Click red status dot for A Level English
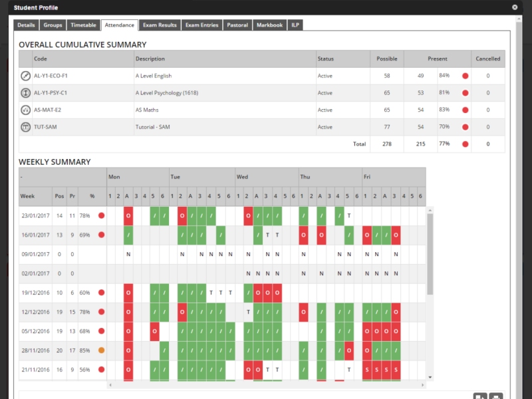Screen dimensions: 532x399 [x=465, y=76]
